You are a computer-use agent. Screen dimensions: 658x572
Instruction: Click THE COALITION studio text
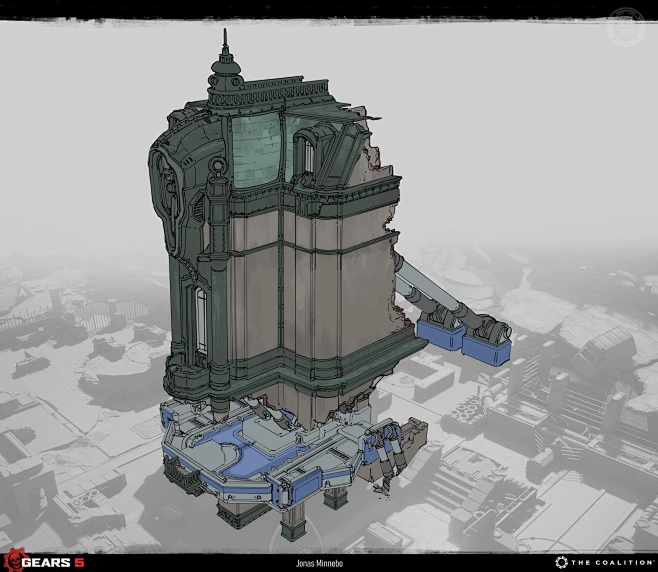(610, 562)
